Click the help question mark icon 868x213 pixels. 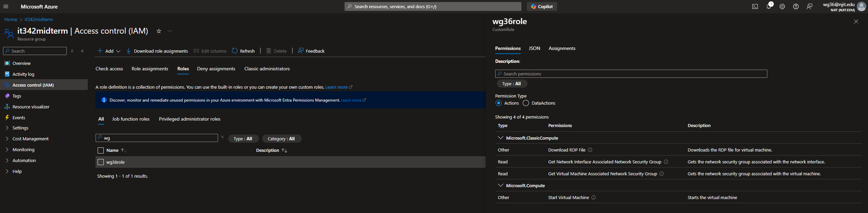click(x=796, y=6)
